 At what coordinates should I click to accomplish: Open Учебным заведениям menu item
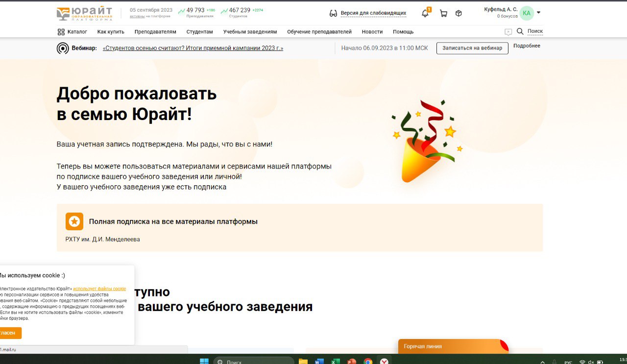[x=250, y=32]
